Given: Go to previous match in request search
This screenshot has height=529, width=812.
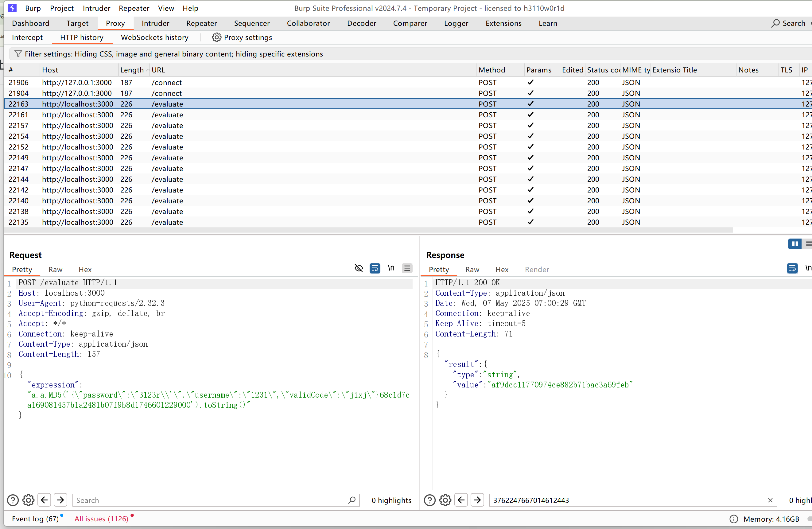Looking at the screenshot, I should 44,500.
